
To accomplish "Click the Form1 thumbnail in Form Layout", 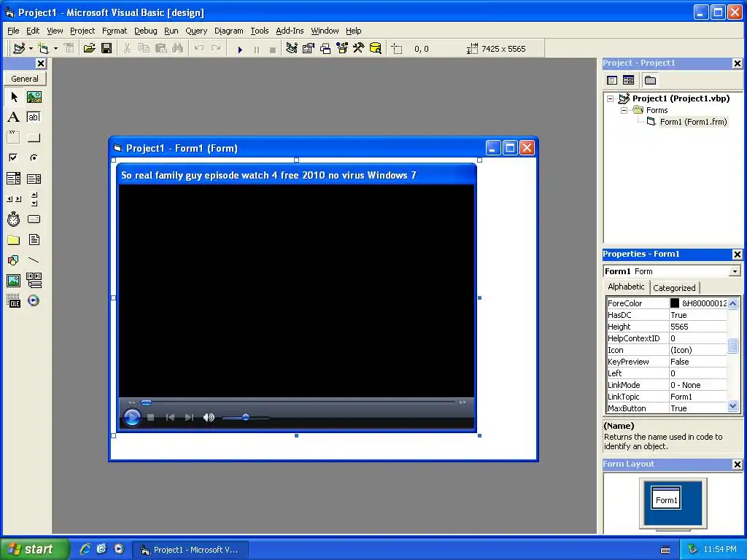I will pos(666,498).
